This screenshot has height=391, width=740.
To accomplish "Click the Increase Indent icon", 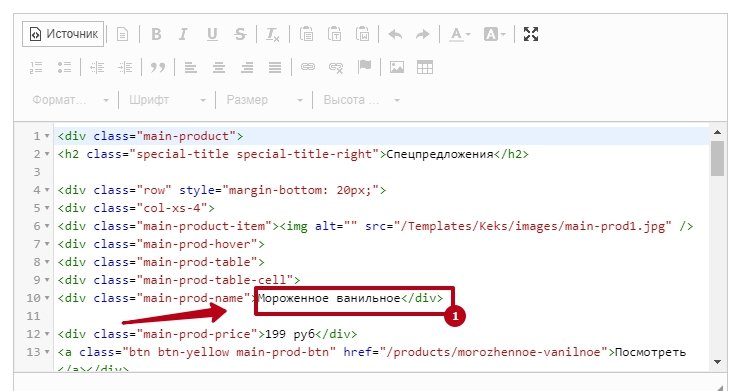I will (x=125, y=68).
